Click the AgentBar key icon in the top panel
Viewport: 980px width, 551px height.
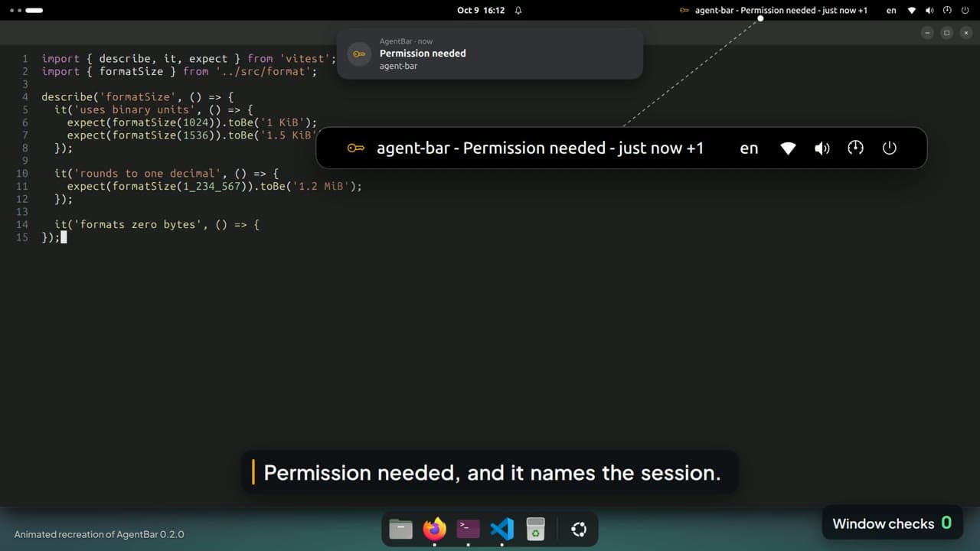[x=684, y=11]
